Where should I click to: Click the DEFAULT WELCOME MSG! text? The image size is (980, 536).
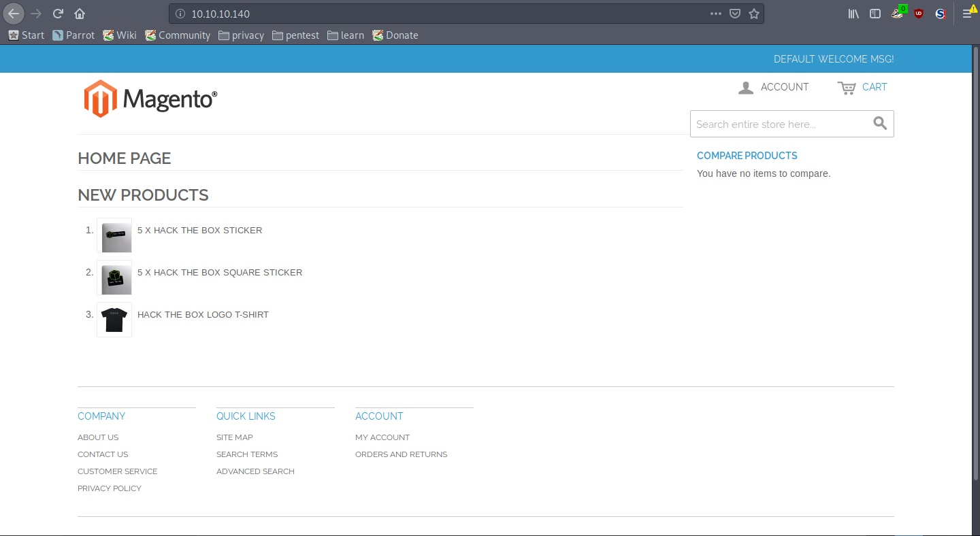[x=834, y=59]
